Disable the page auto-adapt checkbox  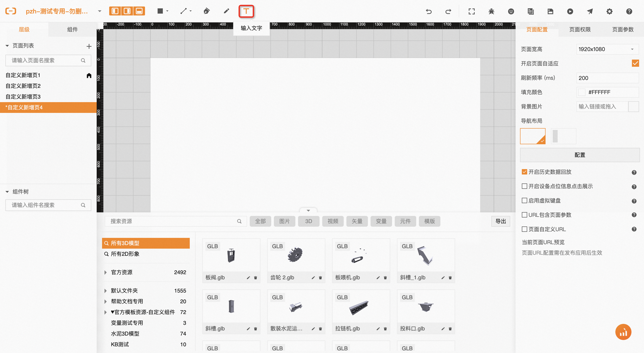pos(635,63)
